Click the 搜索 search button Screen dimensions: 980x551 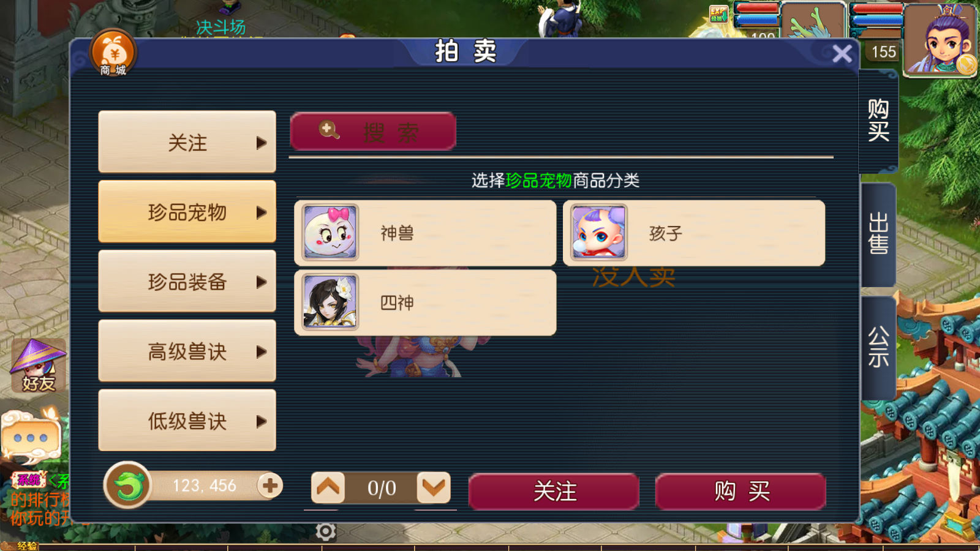point(373,131)
